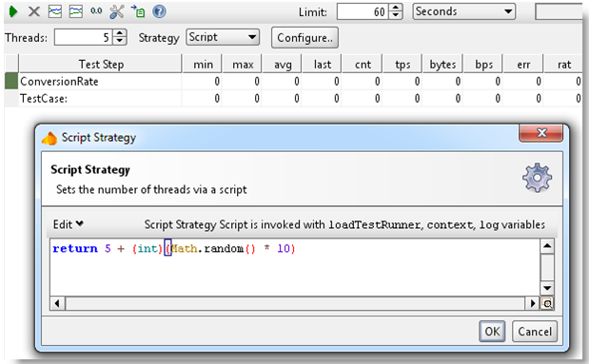Click the Script Strategy dialog flame icon
This screenshot has width=589, height=364.
tap(49, 138)
